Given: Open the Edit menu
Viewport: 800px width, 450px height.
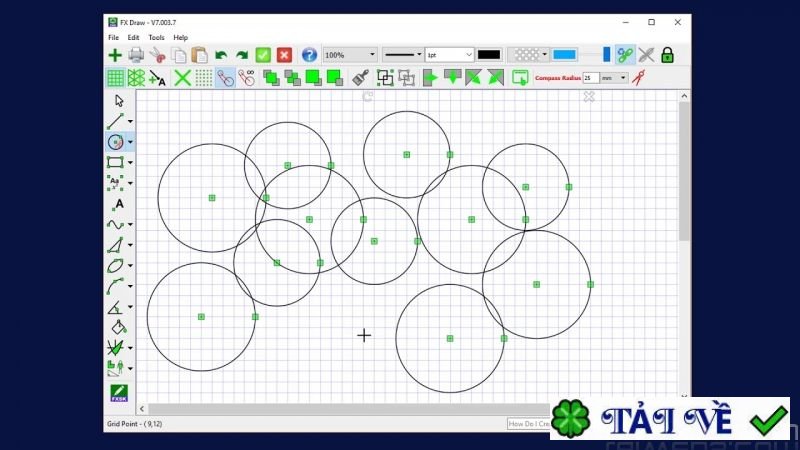Looking at the screenshot, I should tap(133, 38).
